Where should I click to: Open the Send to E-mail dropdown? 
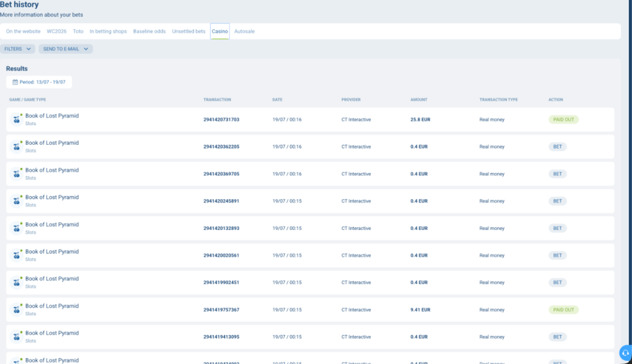click(66, 49)
